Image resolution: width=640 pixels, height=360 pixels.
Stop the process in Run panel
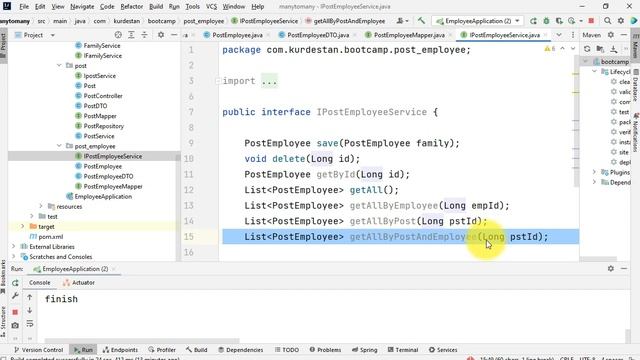tap(15, 312)
